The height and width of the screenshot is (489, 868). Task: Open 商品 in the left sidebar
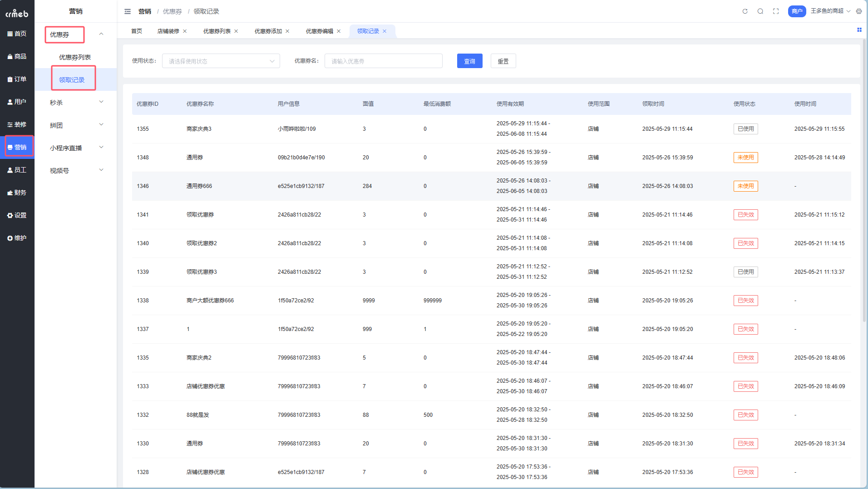coord(17,56)
